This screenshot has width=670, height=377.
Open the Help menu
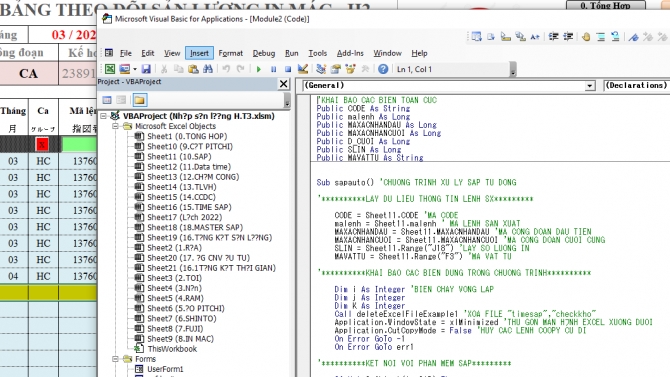[x=419, y=53]
